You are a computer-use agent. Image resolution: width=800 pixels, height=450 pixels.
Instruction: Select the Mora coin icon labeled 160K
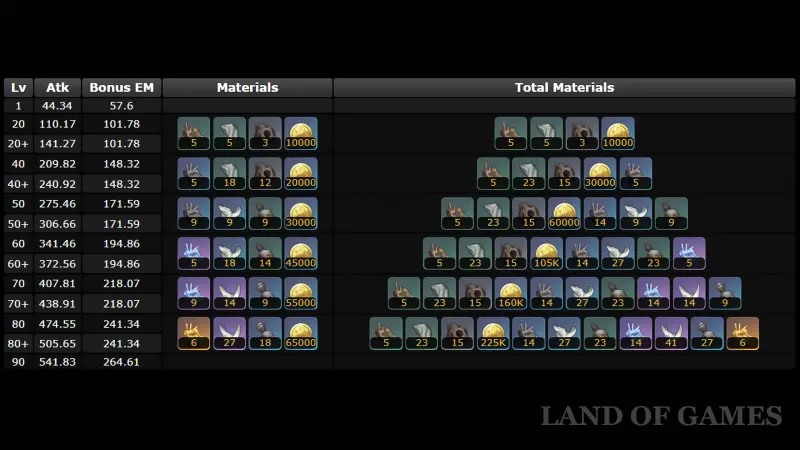click(510, 293)
